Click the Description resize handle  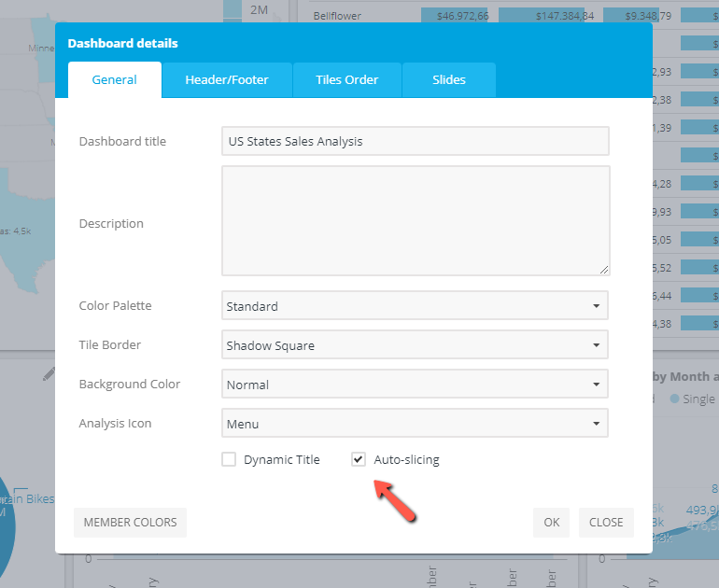click(604, 270)
